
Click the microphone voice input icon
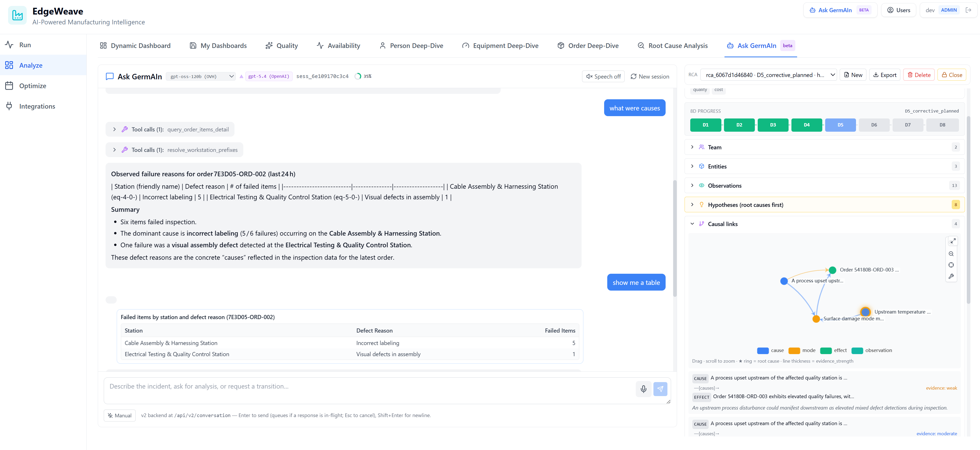click(x=643, y=389)
